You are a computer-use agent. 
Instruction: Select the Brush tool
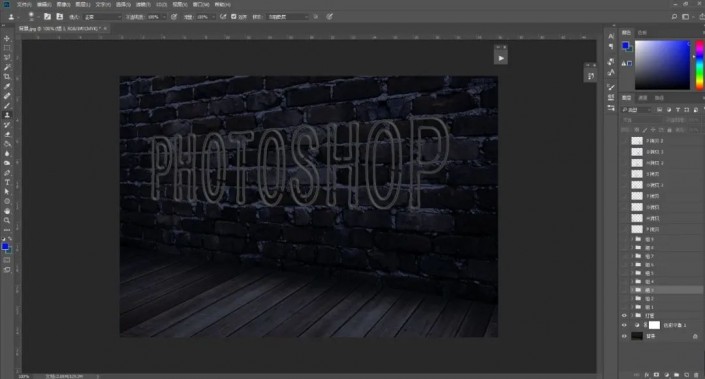[7, 106]
